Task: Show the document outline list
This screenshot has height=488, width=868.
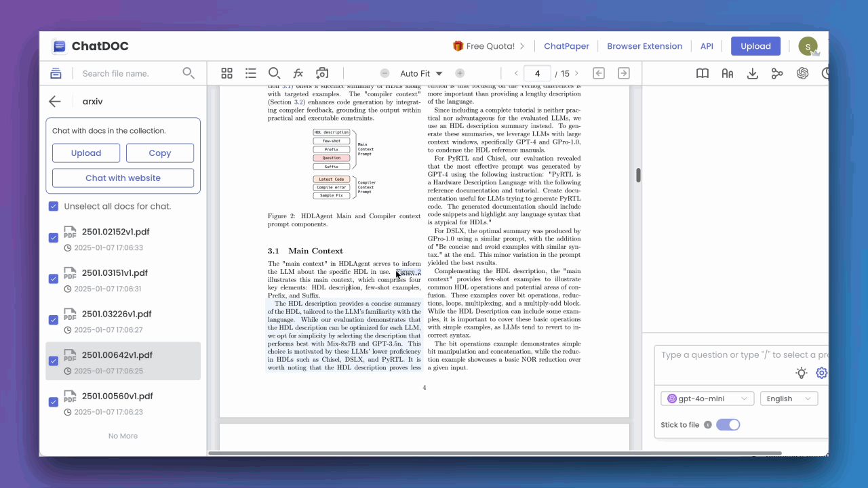Action: pos(251,73)
